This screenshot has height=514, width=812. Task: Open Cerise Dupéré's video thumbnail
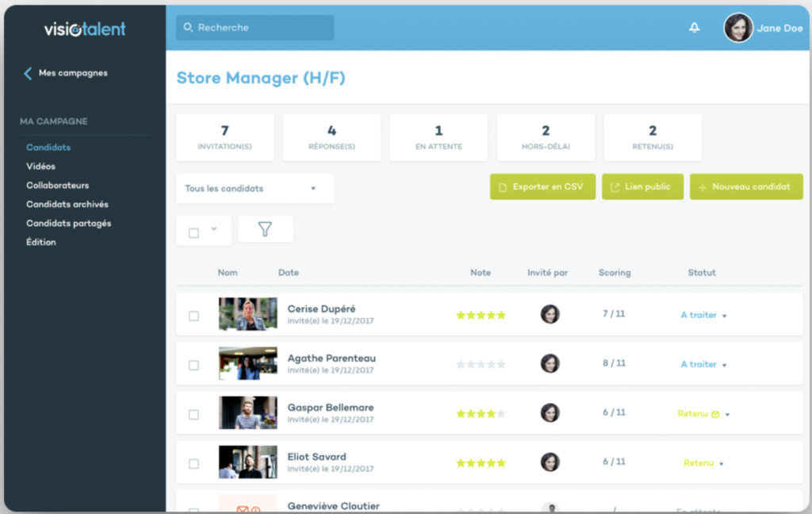pos(247,314)
